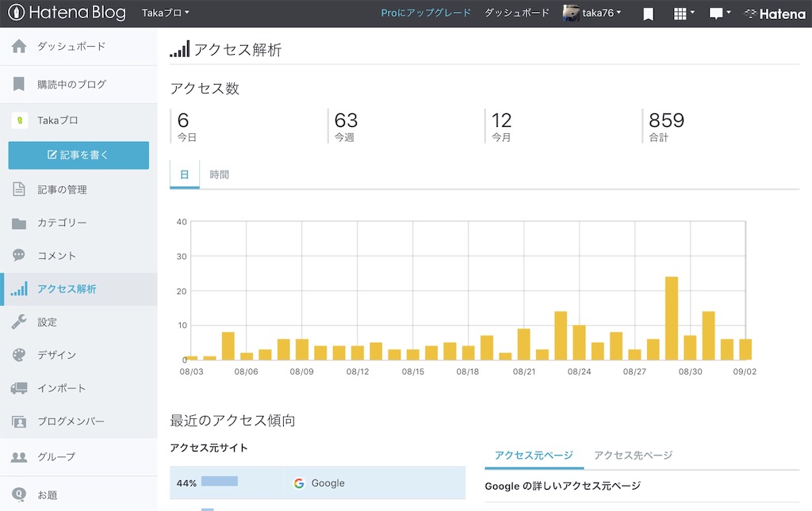This screenshot has width=812, height=511.
Task: Click 08/21 date label on chart axis
Action: pyautogui.click(x=524, y=372)
